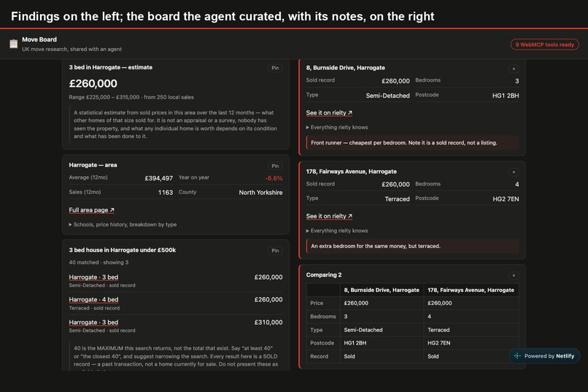Click the Range £225,000 – £315,000 line
The height and width of the screenshot is (392, 588).
click(x=131, y=97)
